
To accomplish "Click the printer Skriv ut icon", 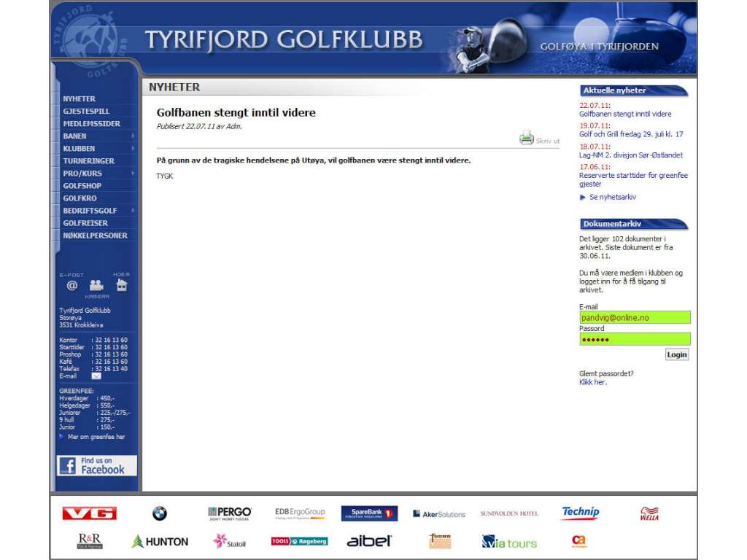I will [527, 138].
